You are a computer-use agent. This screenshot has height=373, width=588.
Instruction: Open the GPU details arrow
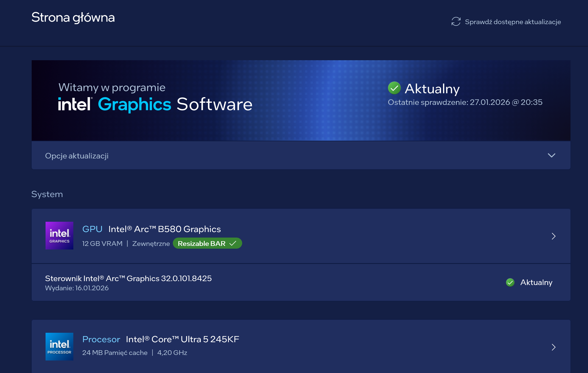click(x=553, y=236)
